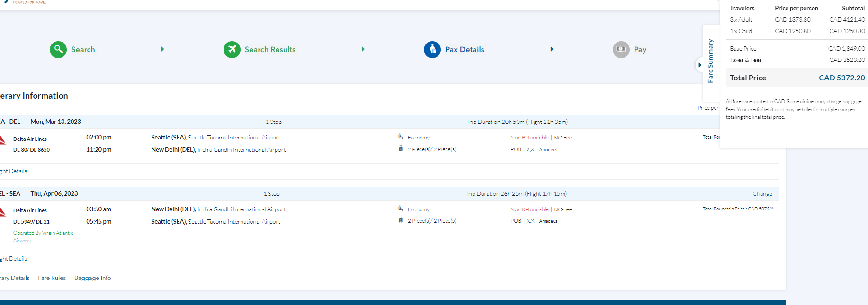Expand Flight Details for the Apr 06 flight
The width and height of the screenshot is (868, 305).
(x=14, y=259)
